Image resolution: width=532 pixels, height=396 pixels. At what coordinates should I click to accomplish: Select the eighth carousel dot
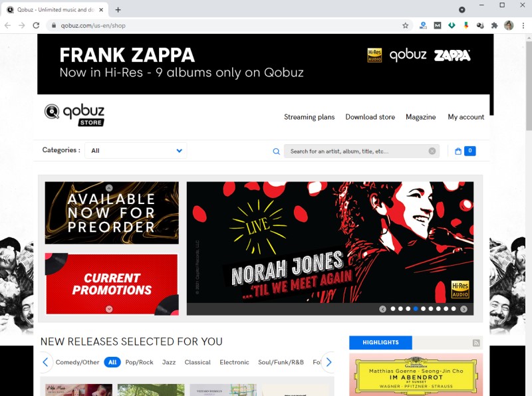pos(446,309)
